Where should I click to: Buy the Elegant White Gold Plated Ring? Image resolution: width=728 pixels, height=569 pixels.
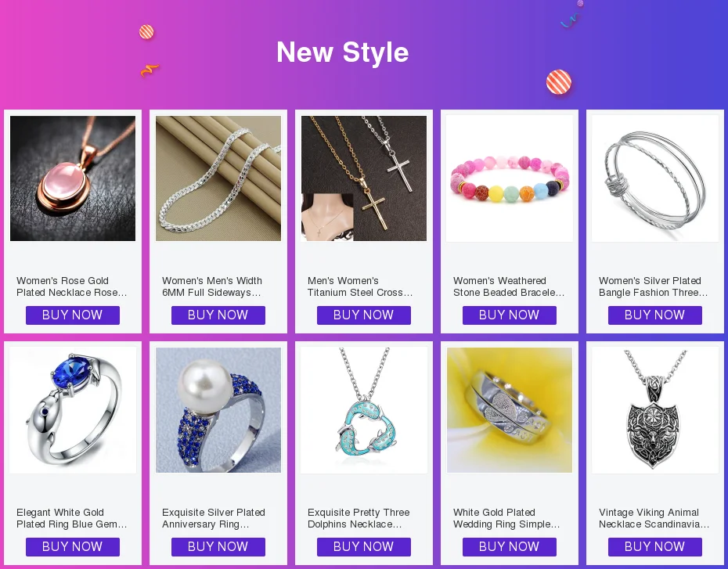pyautogui.click(x=73, y=547)
